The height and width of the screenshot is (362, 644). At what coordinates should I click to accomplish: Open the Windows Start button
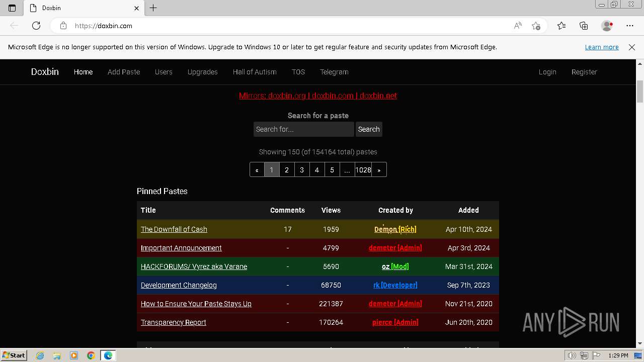pyautogui.click(x=14, y=355)
